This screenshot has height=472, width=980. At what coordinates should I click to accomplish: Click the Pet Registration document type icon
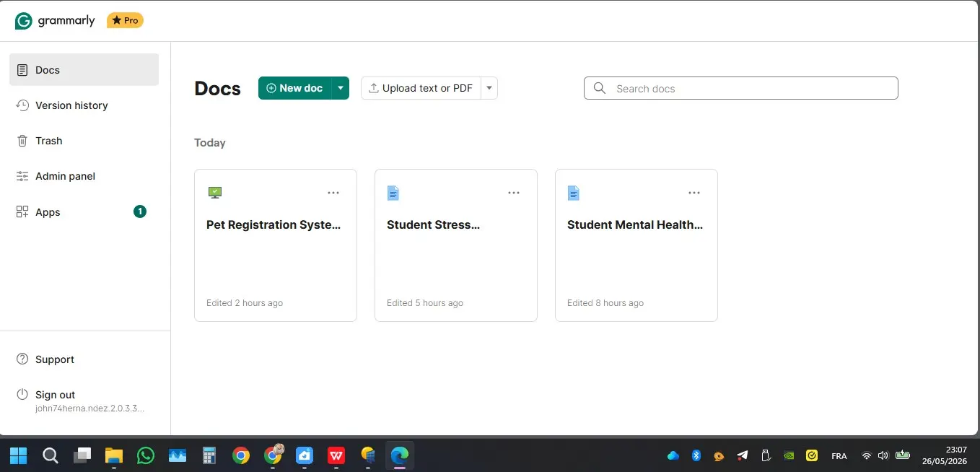point(214,193)
